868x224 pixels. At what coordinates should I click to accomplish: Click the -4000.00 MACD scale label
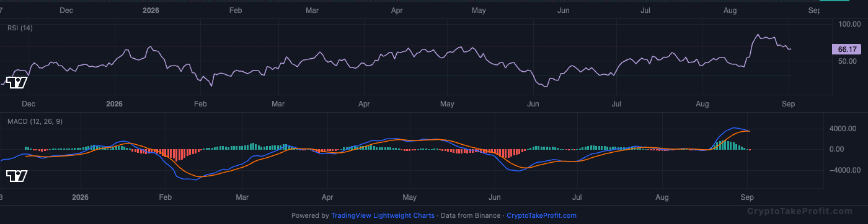click(x=845, y=170)
